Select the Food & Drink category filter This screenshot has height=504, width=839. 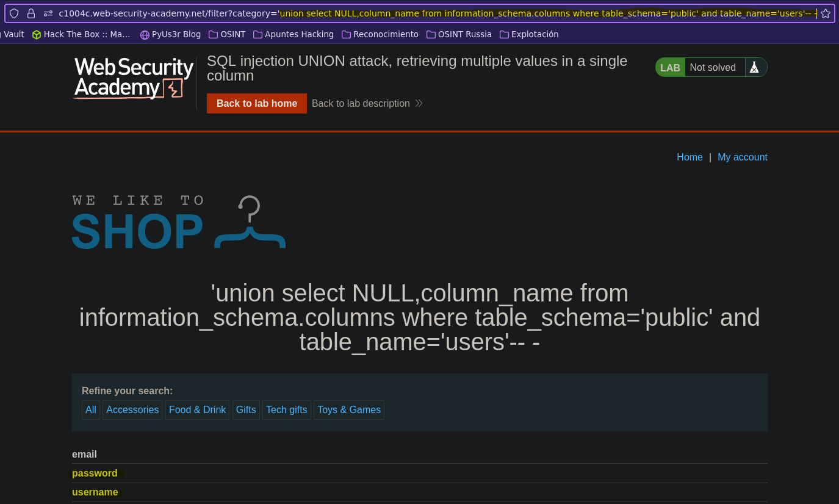coord(197,409)
